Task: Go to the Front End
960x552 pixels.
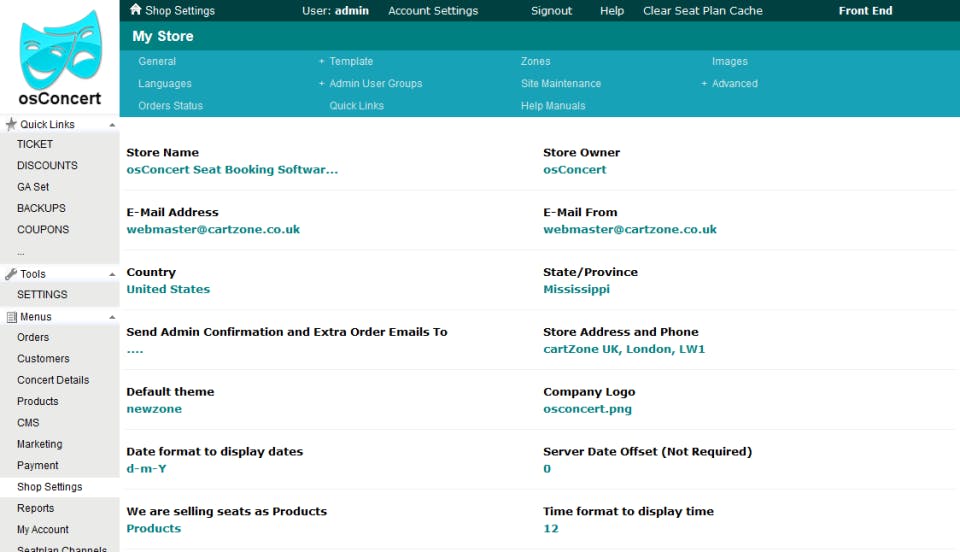Action: pos(865,10)
